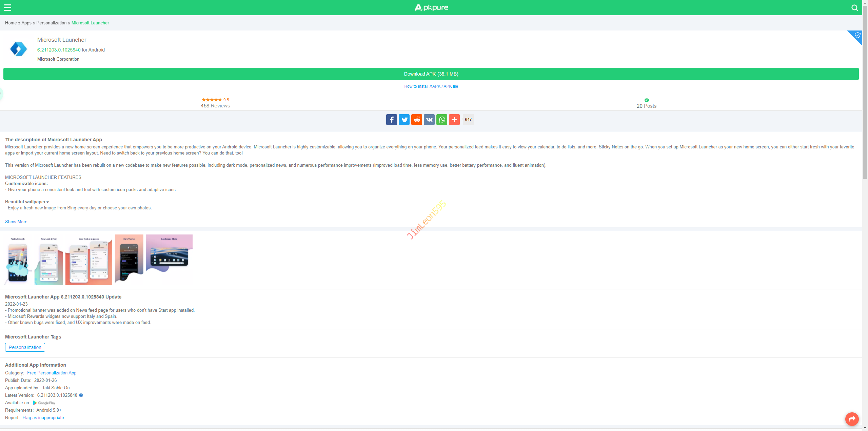Image resolution: width=868 pixels, height=431 pixels.
Task: Share on VK
Action: [x=429, y=120]
